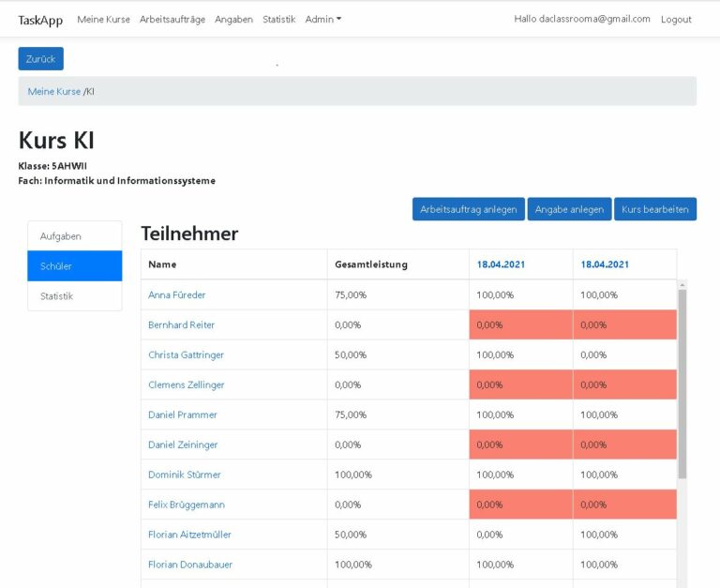The height and width of the screenshot is (588, 720).
Task: Click Anna Füreder's 75,00% Gesamtleistung cell
Action: coord(398,294)
